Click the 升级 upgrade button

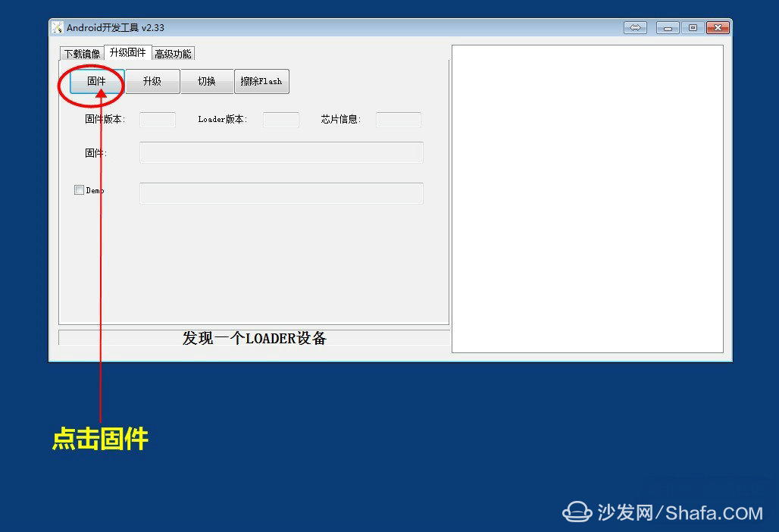click(x=152, y=81)
